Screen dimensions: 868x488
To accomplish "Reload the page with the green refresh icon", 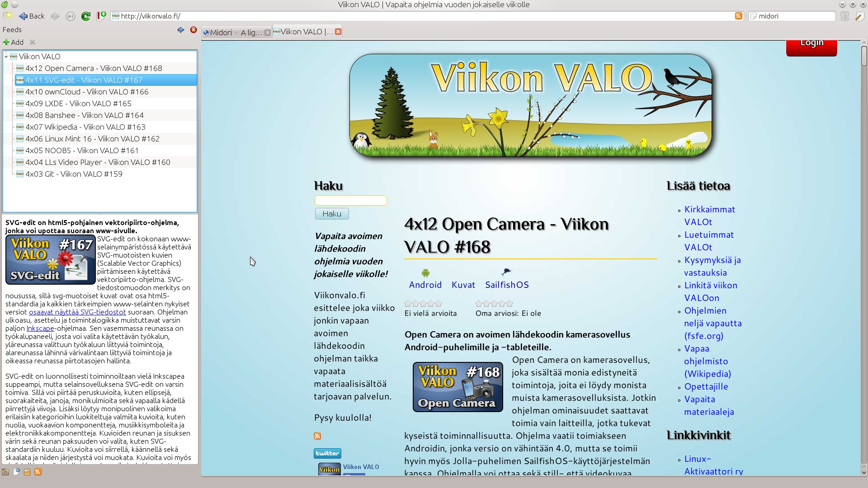I will (85, 16).
